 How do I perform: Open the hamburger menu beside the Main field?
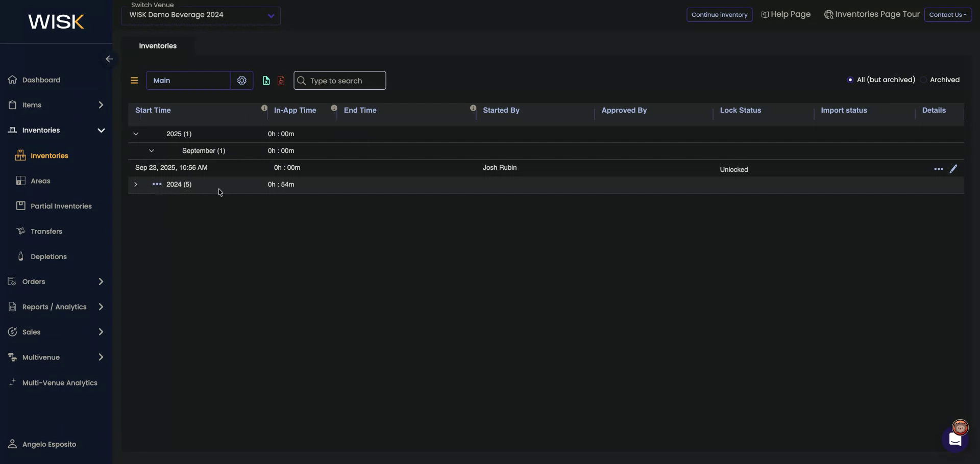pyautogui.click(x=134, y=80)
